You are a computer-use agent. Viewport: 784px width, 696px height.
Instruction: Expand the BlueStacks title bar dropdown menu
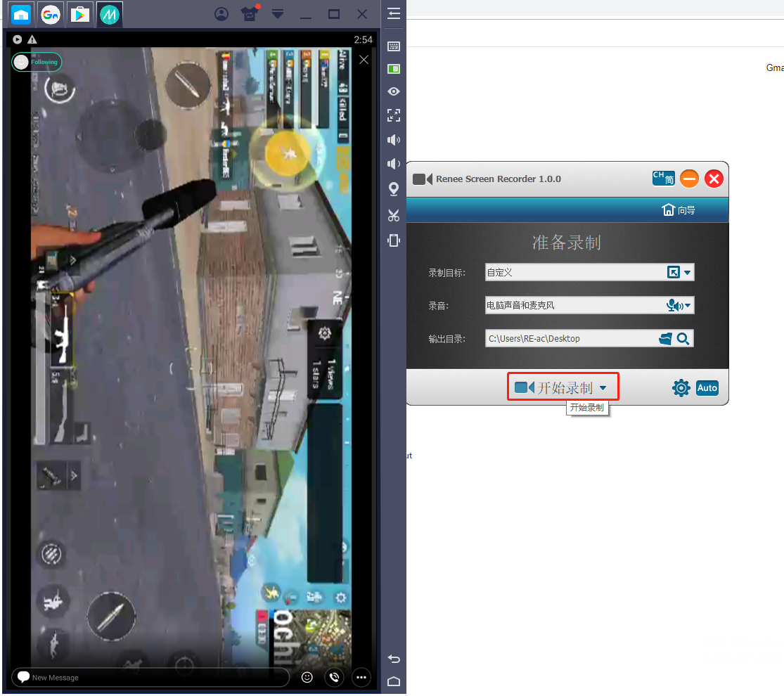coord(278,14)
